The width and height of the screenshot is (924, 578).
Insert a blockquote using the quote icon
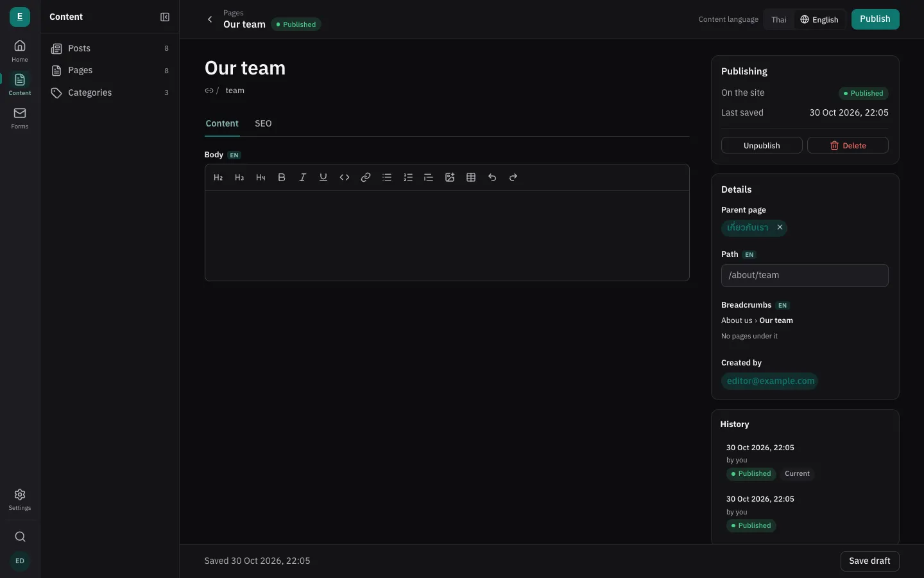click(x=429, y=177)
